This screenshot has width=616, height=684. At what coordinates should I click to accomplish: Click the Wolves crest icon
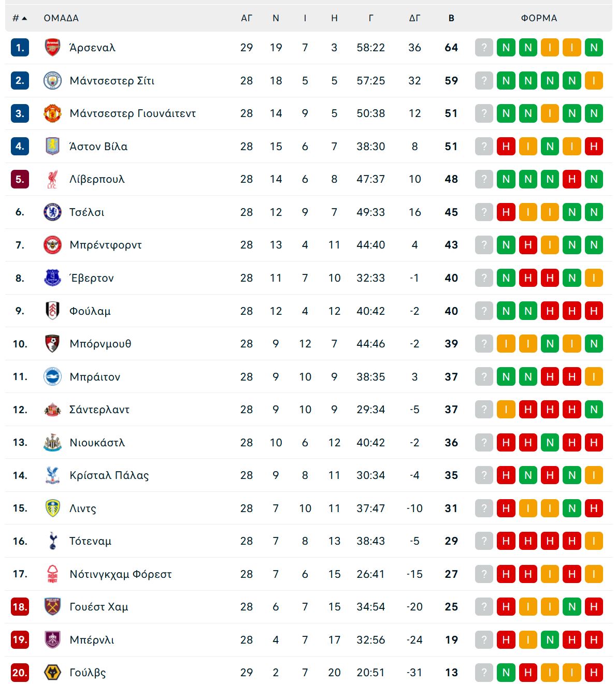click(52, 673)
